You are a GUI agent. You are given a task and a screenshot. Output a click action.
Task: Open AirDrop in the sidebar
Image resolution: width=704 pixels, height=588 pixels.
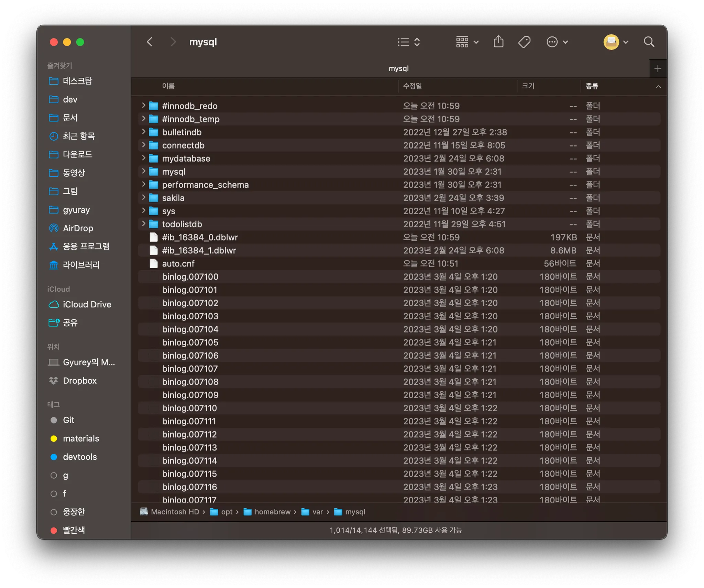(x=78, y=228)
